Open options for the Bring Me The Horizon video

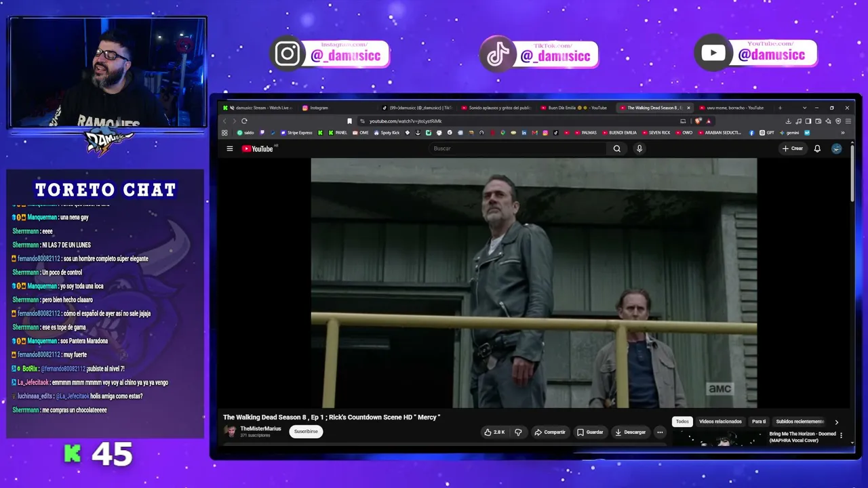841,434
